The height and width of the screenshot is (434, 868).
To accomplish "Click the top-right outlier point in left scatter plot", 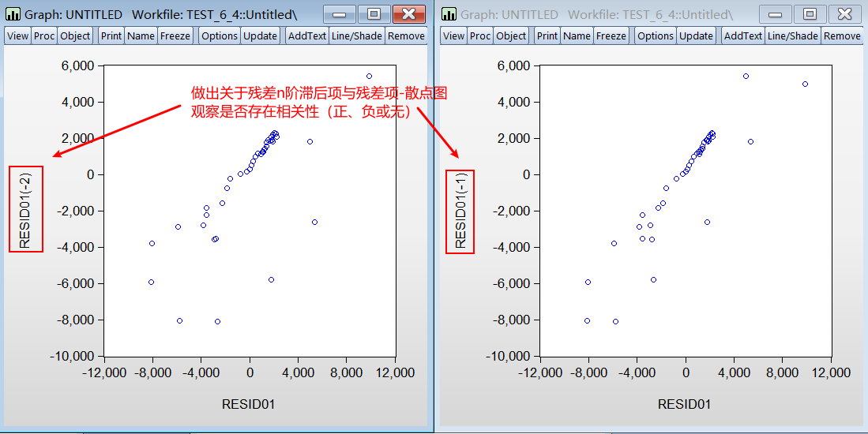I will (x=369, y=77).
